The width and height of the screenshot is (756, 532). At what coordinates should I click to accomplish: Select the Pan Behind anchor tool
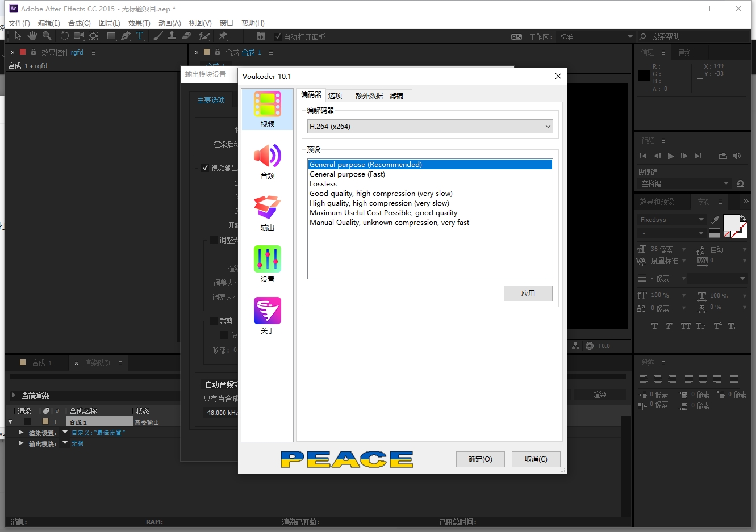pos(93,36)
